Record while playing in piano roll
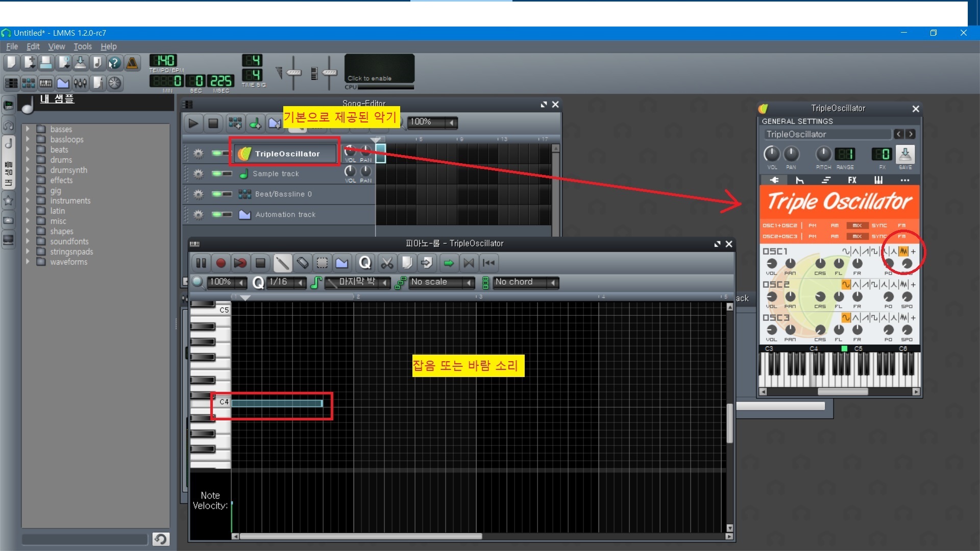The image size is (980, 551). click(240, 263)
